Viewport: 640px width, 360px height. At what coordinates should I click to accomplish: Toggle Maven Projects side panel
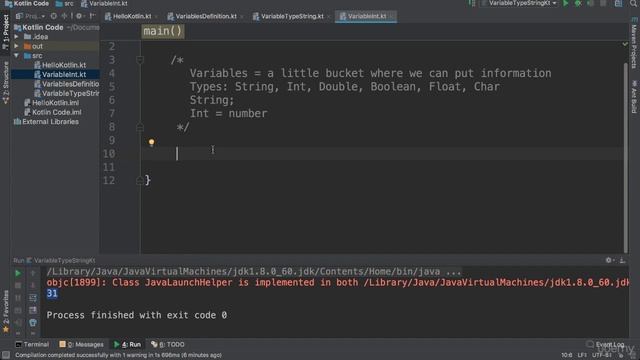pyautogui.click(x=634, y=43)
